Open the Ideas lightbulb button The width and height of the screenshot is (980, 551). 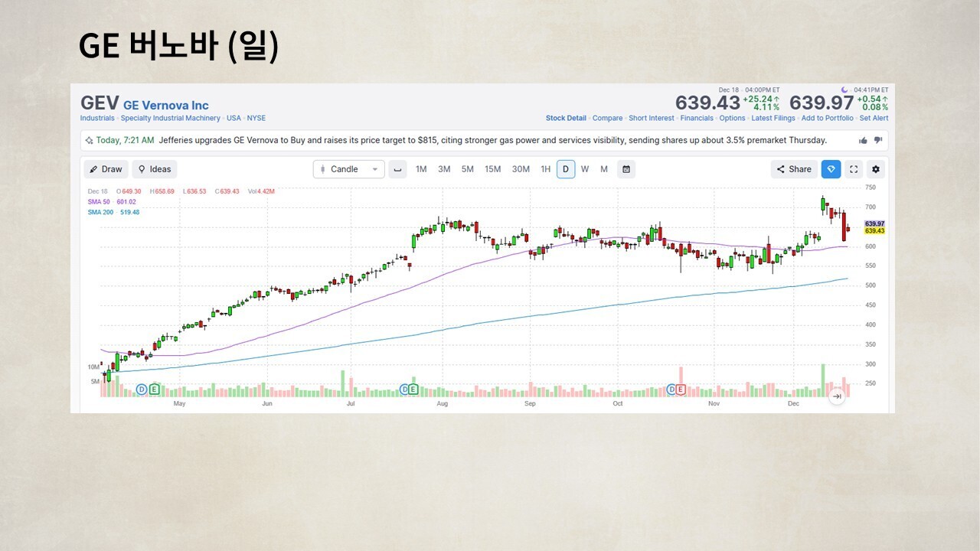pyautogui.click(x=155, y=169)
